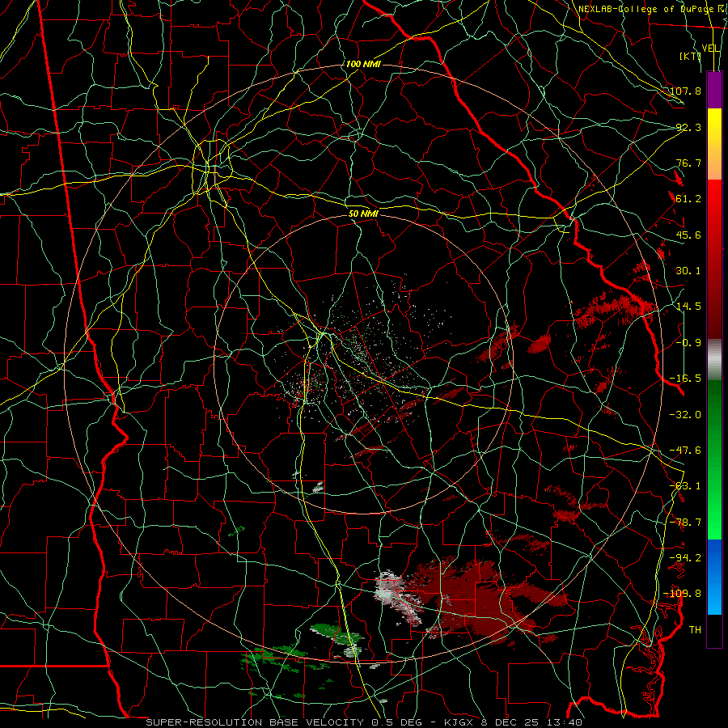
Task: Click the 30.1 value on the velocity scale
Action: [x=688, y=271]
